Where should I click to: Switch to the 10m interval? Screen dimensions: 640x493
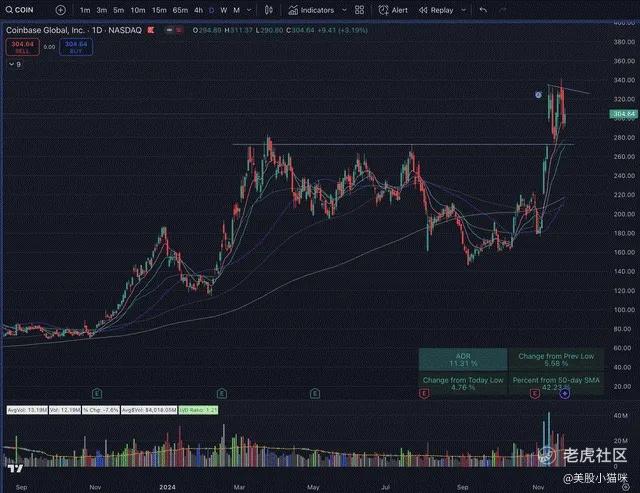pos(138,10)
